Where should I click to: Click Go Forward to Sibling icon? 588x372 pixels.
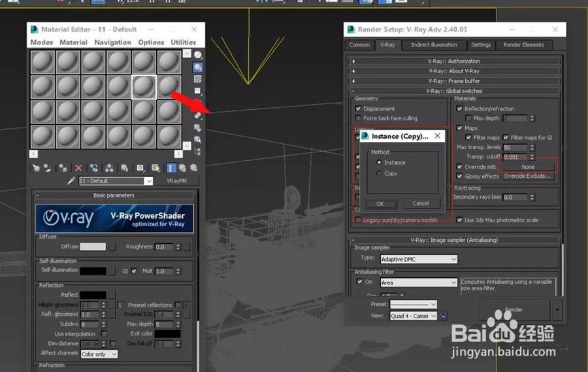[x=193, y=168]
